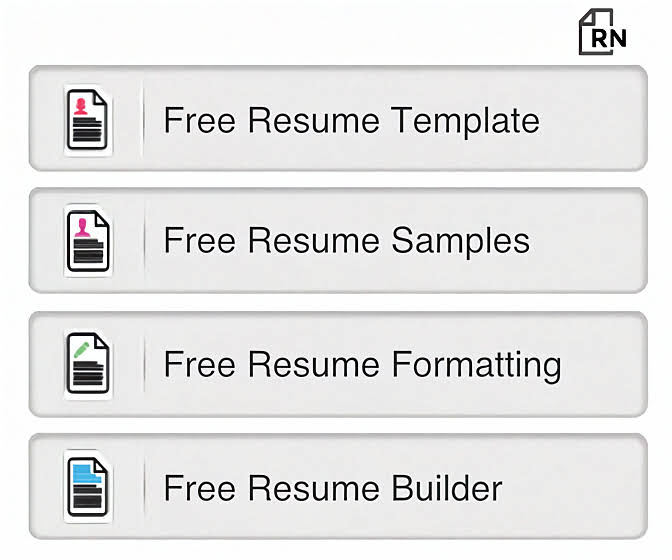
Task: Click the letters RN in top-right logo
Action: click(x=609, y=38)
